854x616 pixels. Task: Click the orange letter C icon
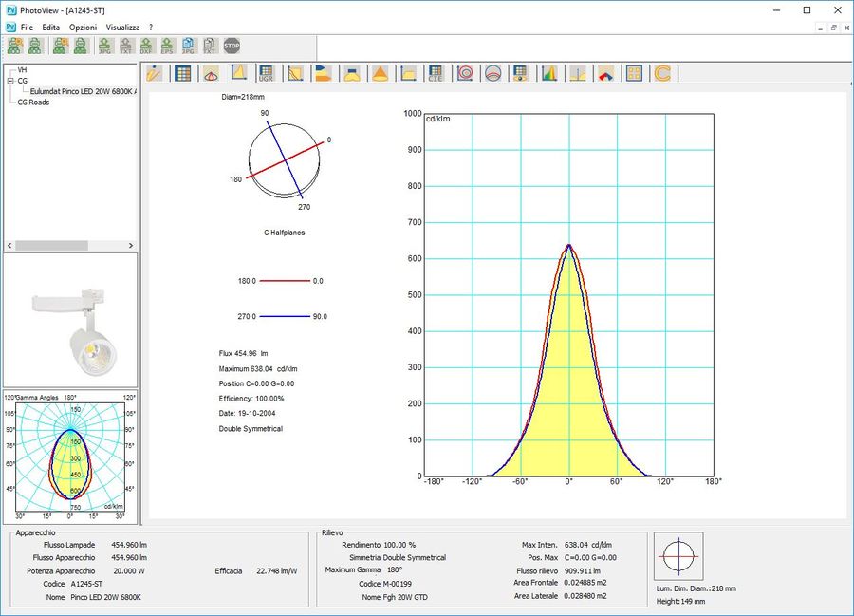click(662, 73)
